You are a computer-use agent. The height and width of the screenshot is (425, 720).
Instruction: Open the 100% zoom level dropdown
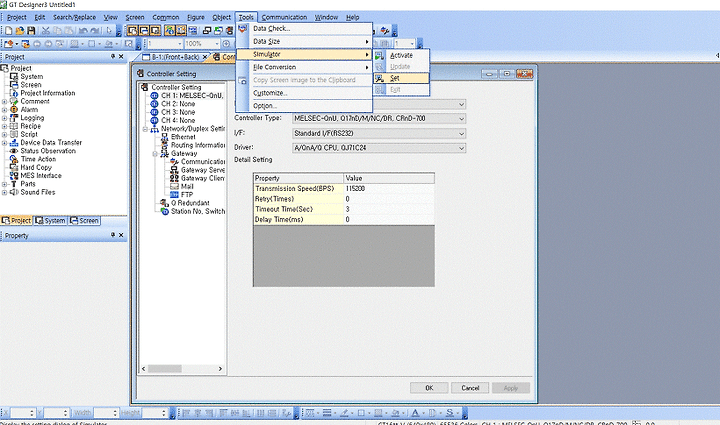pos(216,44)
